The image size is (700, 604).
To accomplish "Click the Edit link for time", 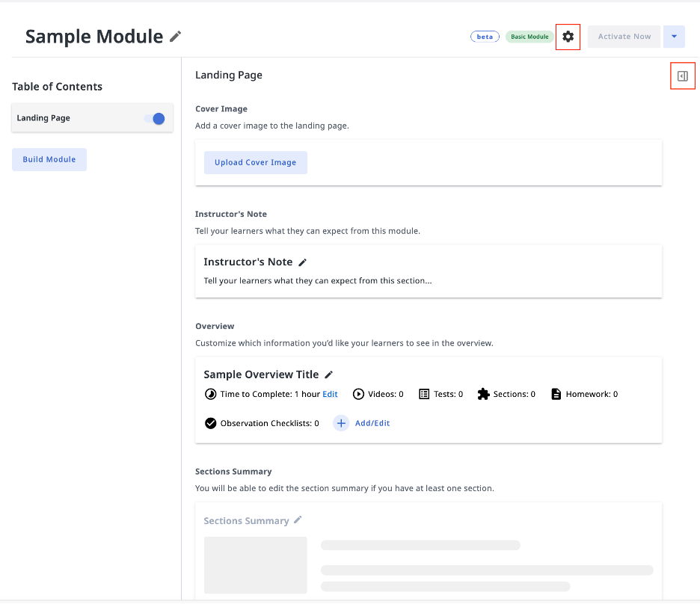I will [x=330, y=394].
